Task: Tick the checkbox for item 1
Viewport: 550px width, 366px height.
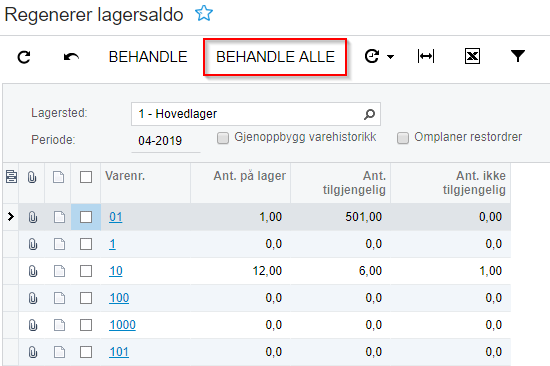Action: [x=86, y=244]
